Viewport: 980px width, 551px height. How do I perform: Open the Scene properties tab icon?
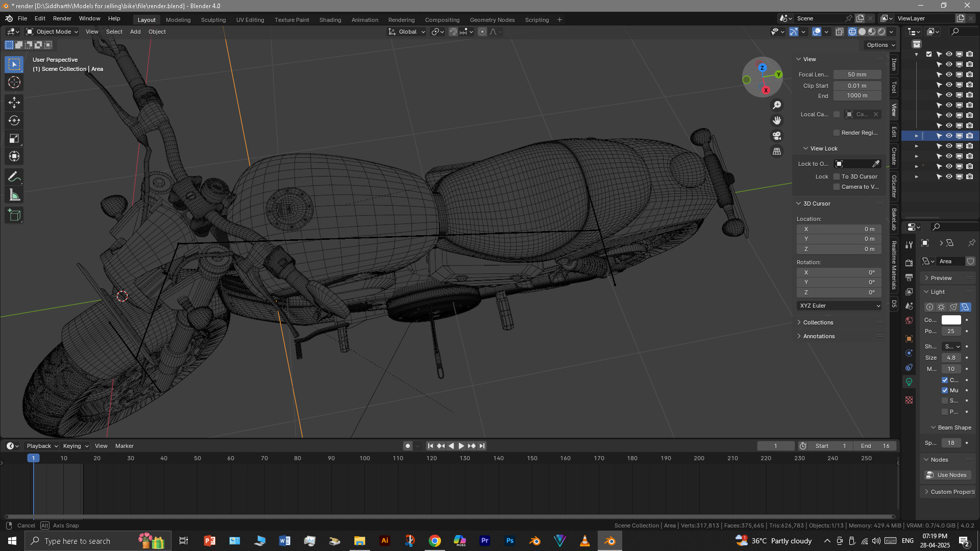point(909,306)
